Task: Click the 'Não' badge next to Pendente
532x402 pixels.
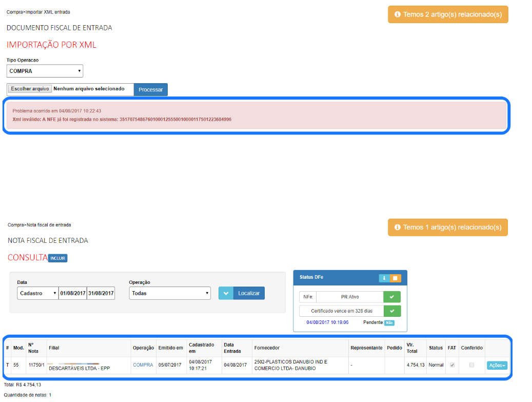Action: 389,323
